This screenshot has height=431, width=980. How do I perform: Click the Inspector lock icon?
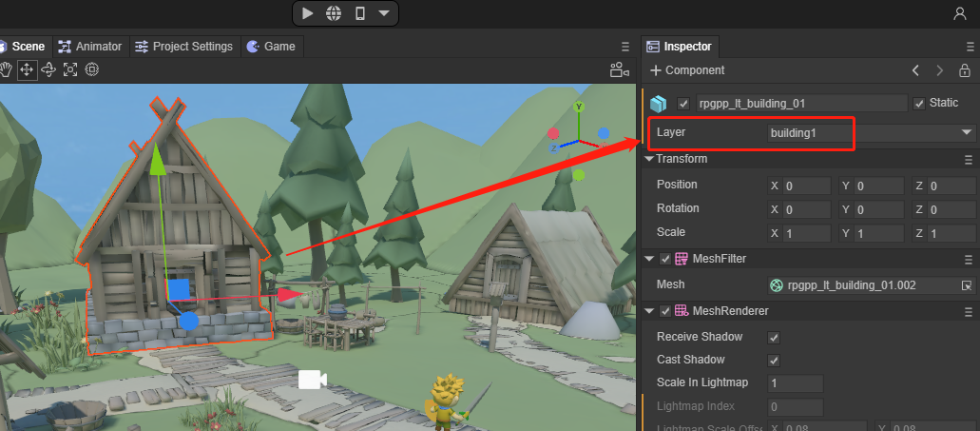coord(965,70)
